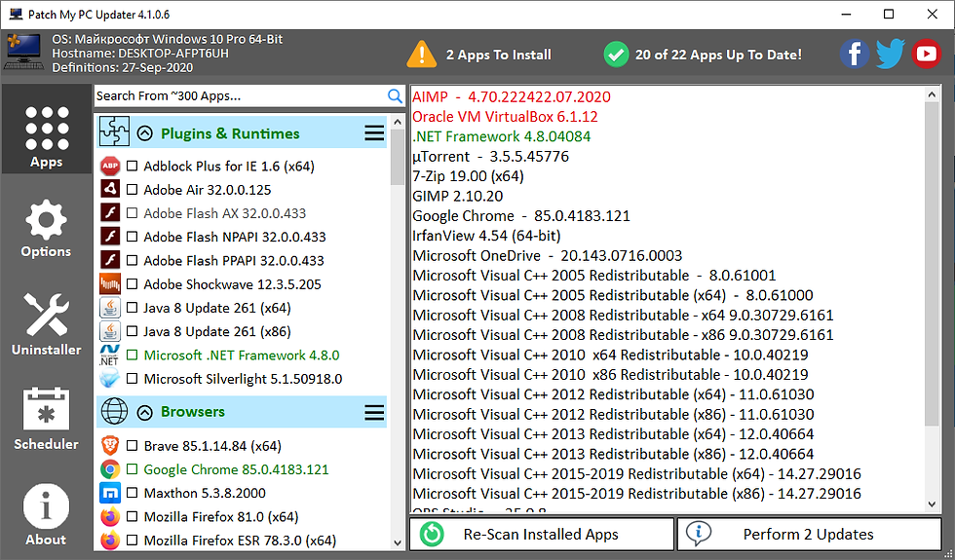Click Re-Scan Installed Apps button
The height and width of the screenshot is (560, 955).
click(x=542, y=535)
